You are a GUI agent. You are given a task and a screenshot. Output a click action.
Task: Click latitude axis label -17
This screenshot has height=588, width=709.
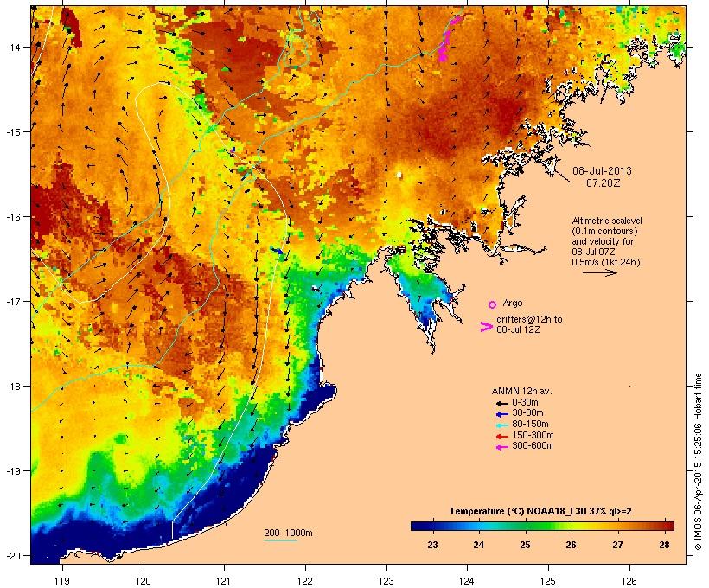click(x=13, y=301)
